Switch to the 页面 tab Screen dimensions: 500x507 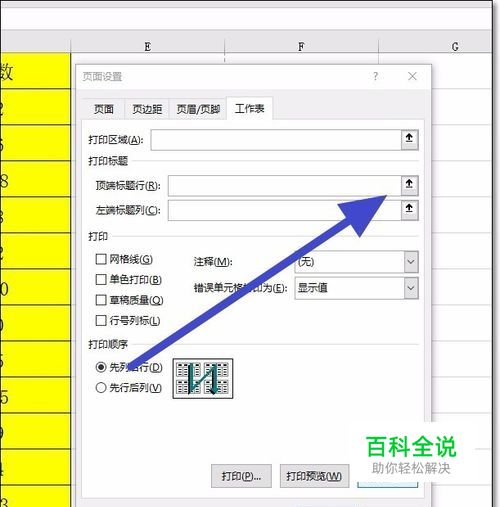click(x=104, y=109)
